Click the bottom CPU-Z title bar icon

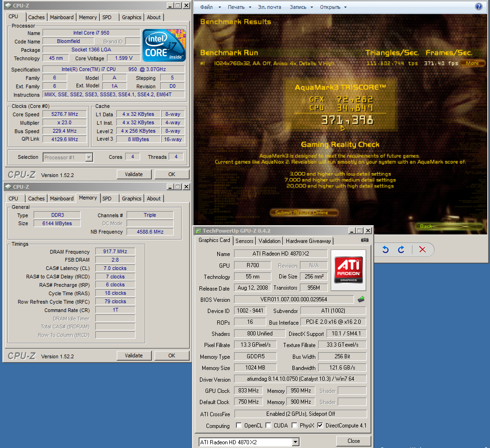point(8,187)
